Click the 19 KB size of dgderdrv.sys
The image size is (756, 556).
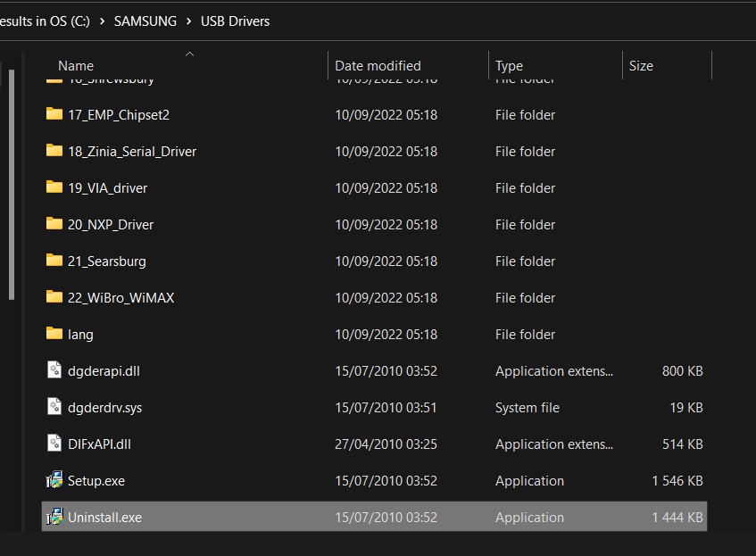(686, 408)
